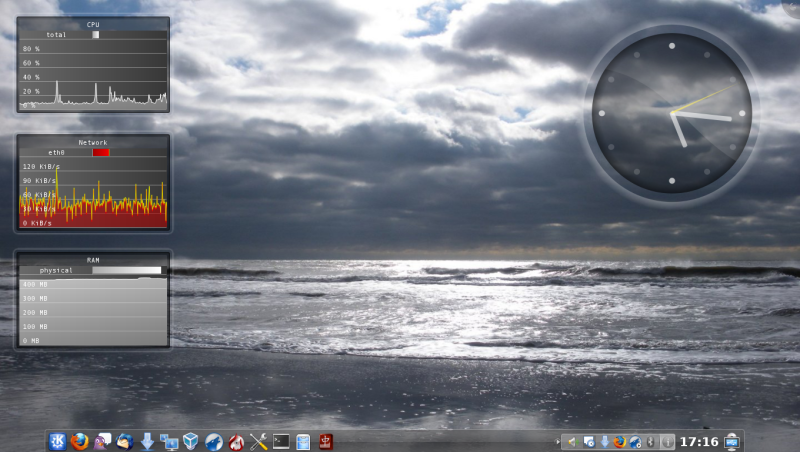Click the '400 MB' RAM label

[x=35, y=284]
